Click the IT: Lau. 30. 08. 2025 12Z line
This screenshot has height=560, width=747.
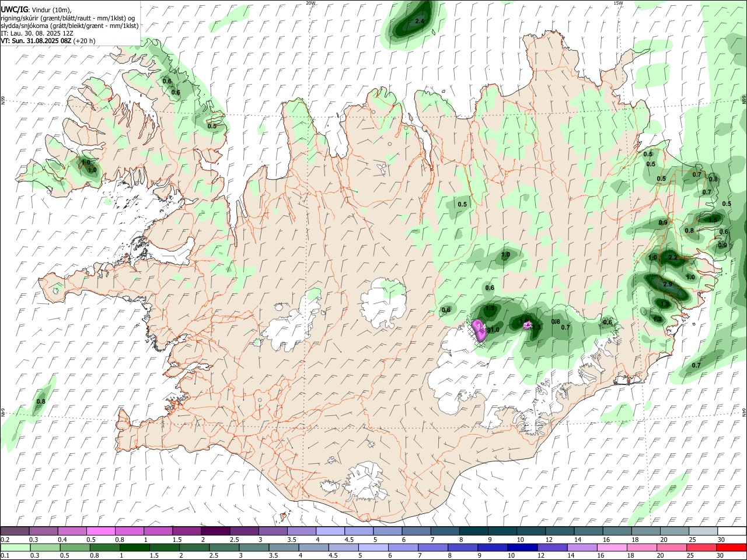[x=37, y=33]
